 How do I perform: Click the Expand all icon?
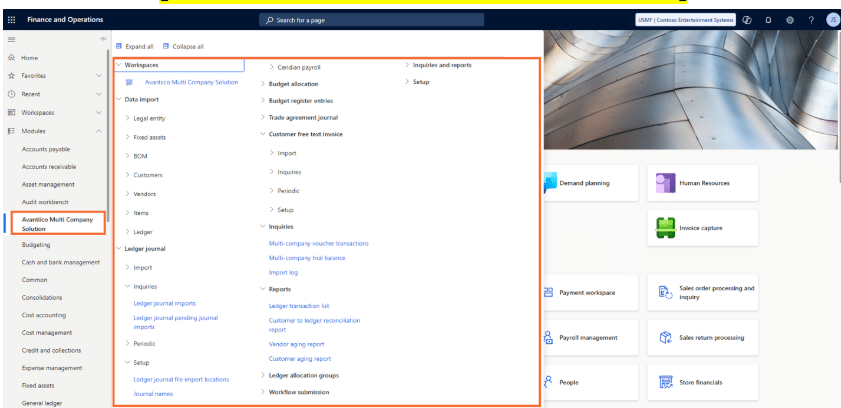[x=119, y=47]
